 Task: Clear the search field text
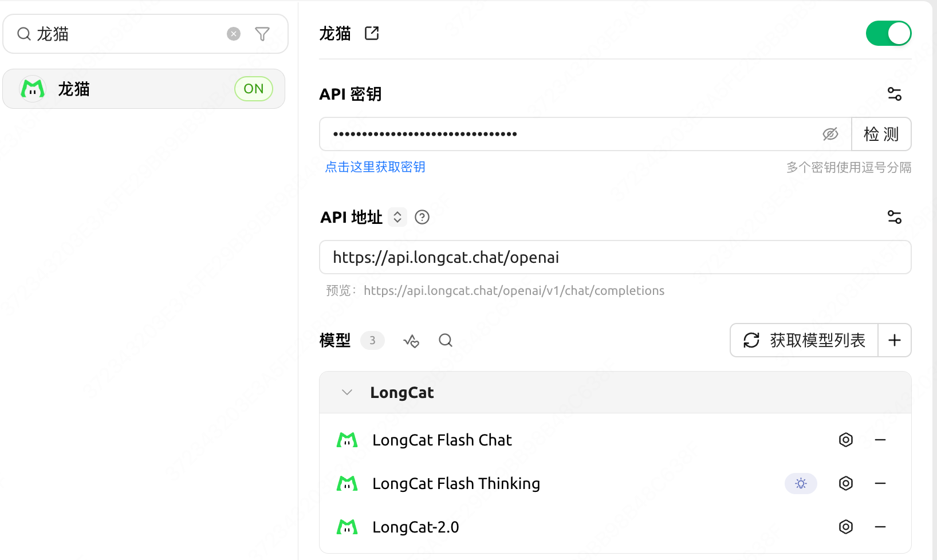click(234, 34)
